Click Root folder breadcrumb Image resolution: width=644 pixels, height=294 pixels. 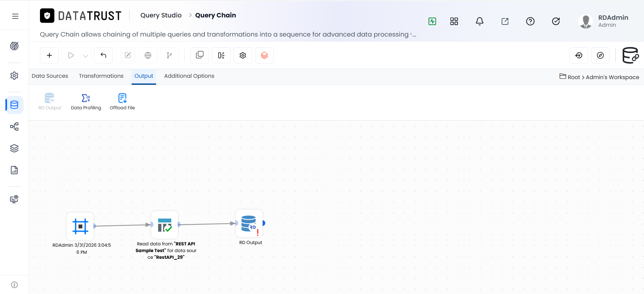tap(570, 77)
